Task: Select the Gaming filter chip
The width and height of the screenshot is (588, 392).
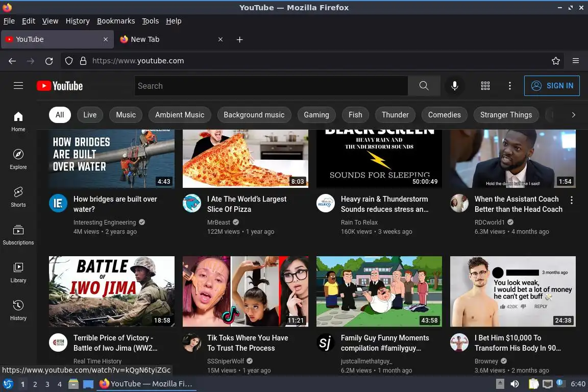Action: click(316, 115)
